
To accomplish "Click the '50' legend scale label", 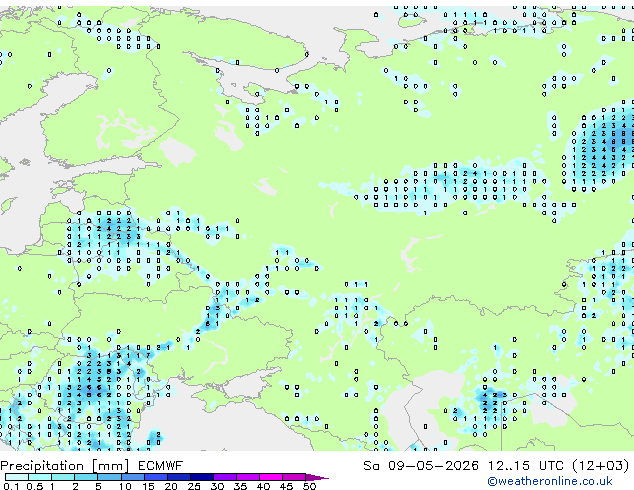I will point(309,486).
